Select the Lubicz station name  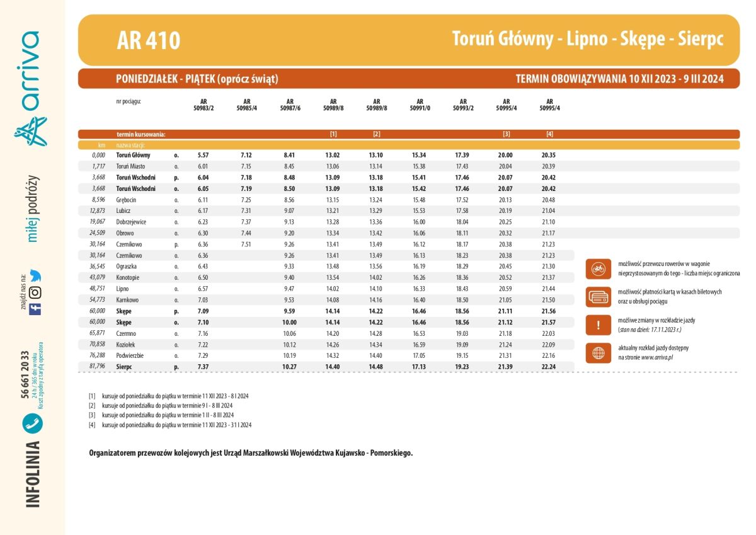click(x=124, y=211)
